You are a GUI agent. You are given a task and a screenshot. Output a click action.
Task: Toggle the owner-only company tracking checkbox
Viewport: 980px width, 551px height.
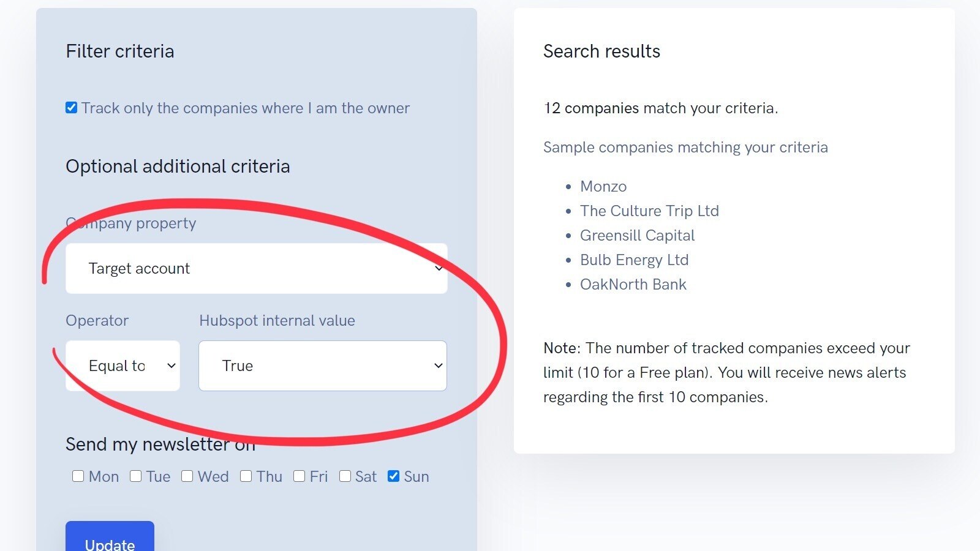[72, 108]
